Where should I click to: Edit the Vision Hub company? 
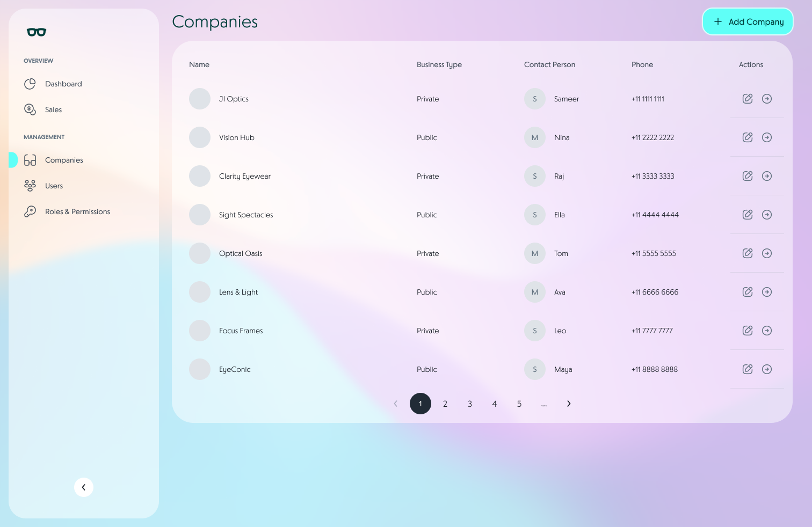748,137
